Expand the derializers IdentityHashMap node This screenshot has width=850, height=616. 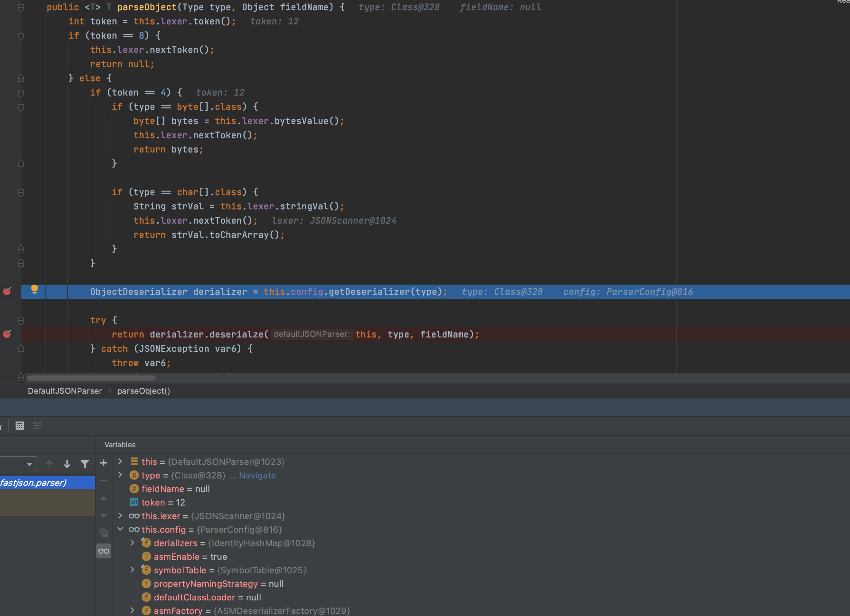click(x=132, y=542)
